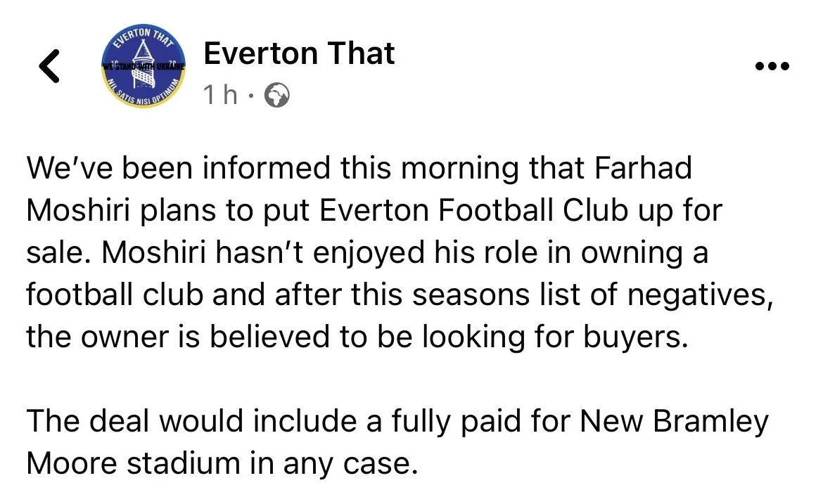This screenshot has width=823, height=504.
Task: Visit the Everton That page name
Action: tap(299, 54)
